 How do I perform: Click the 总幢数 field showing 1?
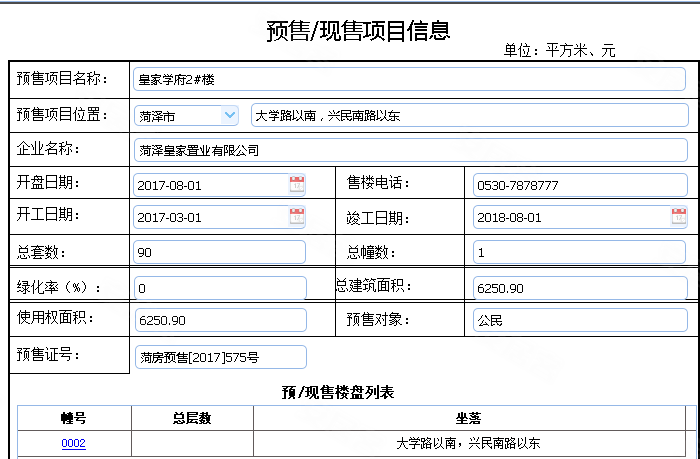tap(580, 252)
